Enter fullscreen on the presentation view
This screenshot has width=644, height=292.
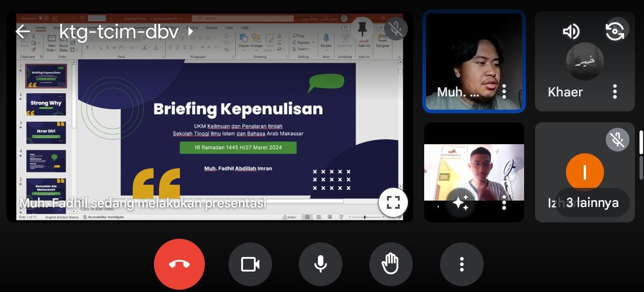coord(393,202)
